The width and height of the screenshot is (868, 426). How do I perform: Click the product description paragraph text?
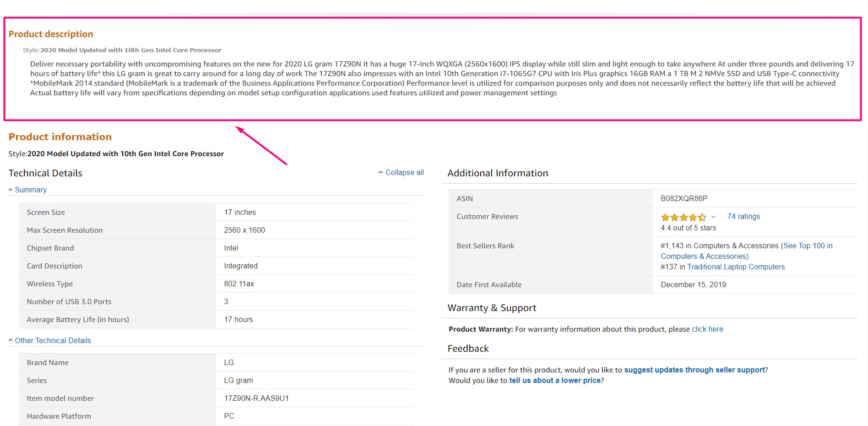(x=442, y=78)
